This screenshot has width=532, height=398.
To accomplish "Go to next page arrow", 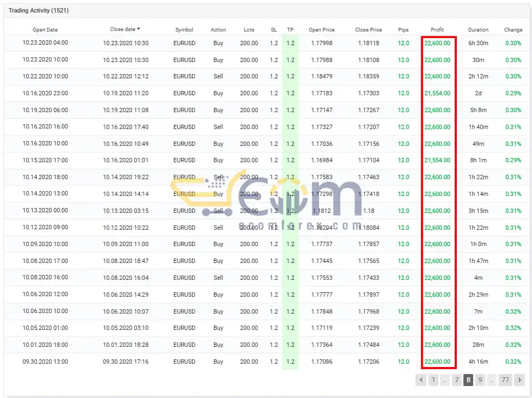I will [519, 379].
